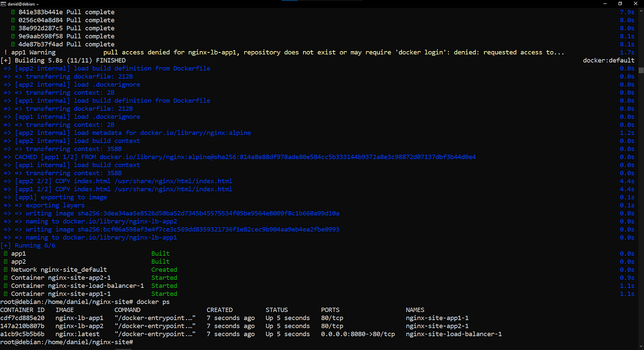Click the 'IMAGE' column header

coord(64,310)
